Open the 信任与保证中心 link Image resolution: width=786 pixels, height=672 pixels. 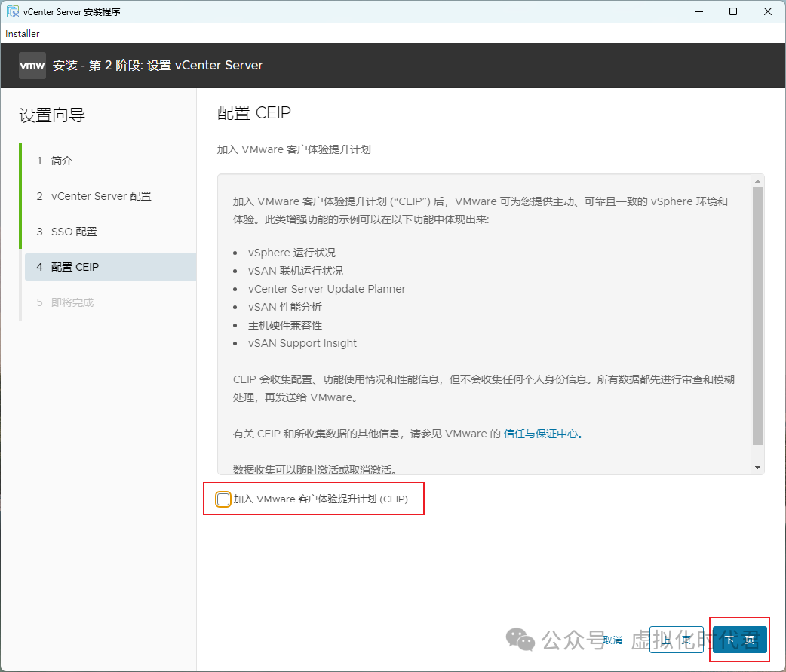[x=543, y=434]
